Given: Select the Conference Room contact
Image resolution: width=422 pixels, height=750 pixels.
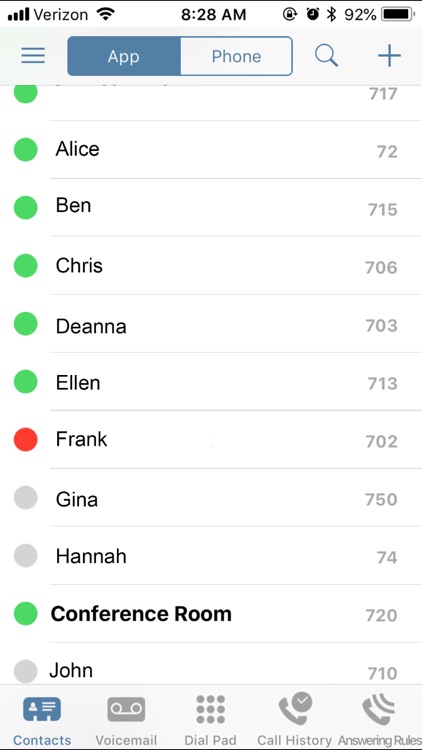Looking at the screenshot, I should 211,614.
